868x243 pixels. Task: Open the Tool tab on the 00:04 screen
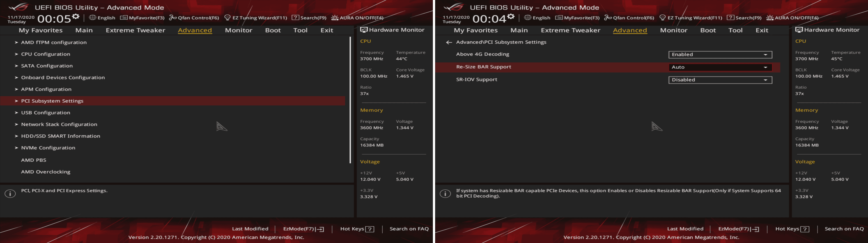pos(735,30)
